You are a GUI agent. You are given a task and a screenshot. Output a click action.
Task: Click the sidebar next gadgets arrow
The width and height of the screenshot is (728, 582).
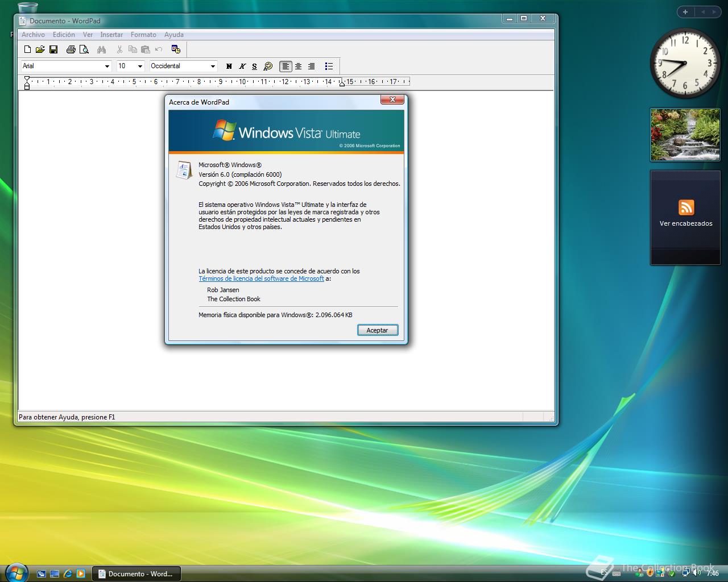coord(714,11)
